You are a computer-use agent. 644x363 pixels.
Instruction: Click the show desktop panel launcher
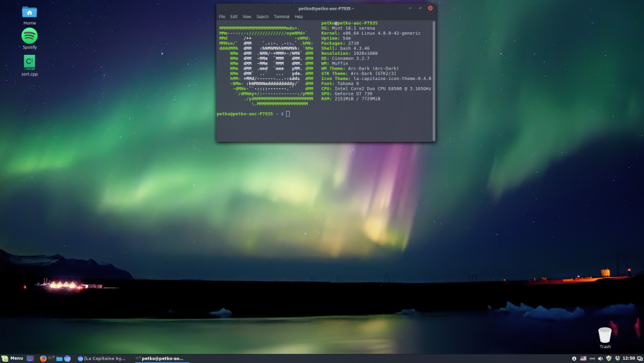click(30, 358)
